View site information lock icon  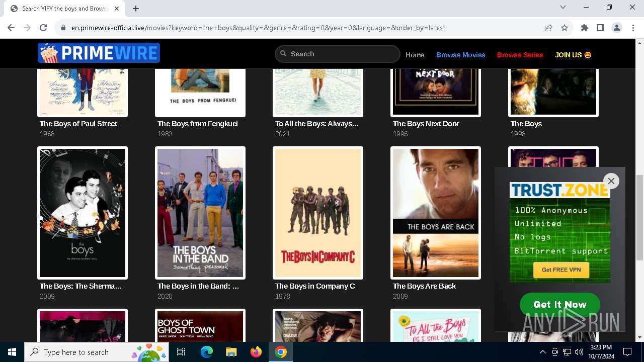pos(63,28)
